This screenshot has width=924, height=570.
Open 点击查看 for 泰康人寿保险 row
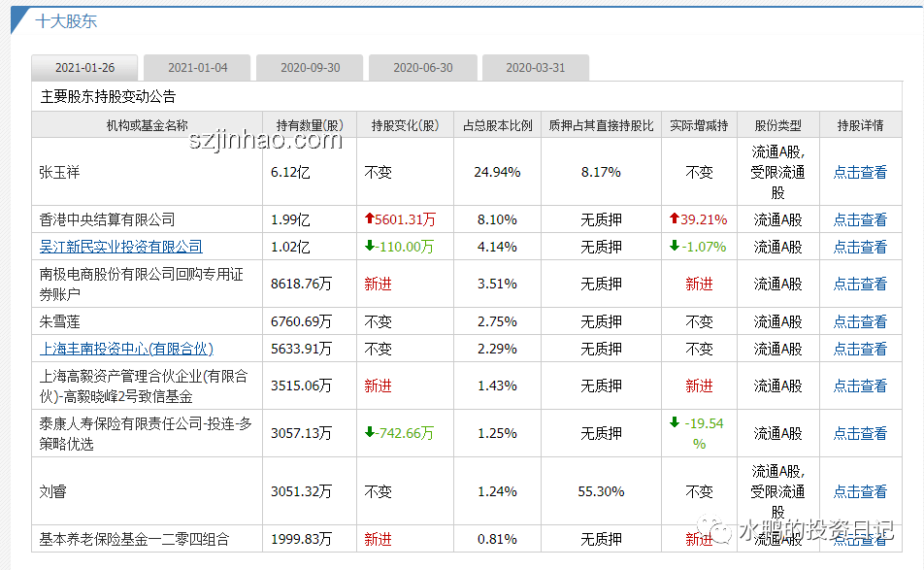860,433
